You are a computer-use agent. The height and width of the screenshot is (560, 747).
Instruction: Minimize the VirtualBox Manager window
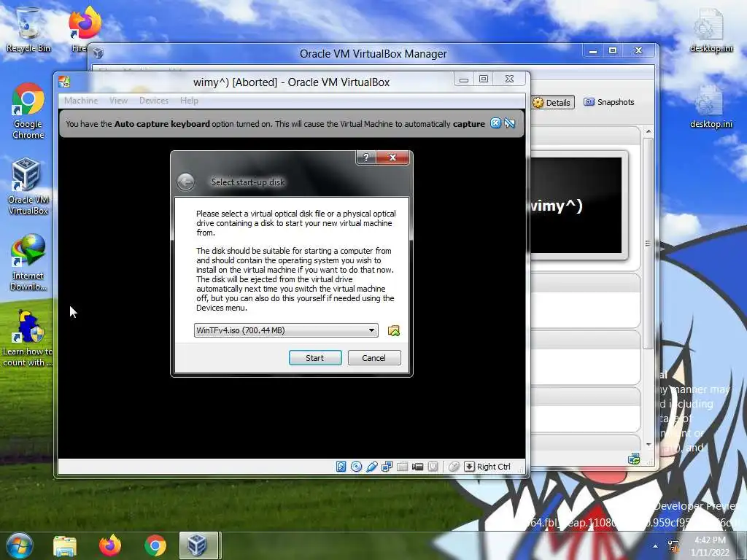point(593,51)
